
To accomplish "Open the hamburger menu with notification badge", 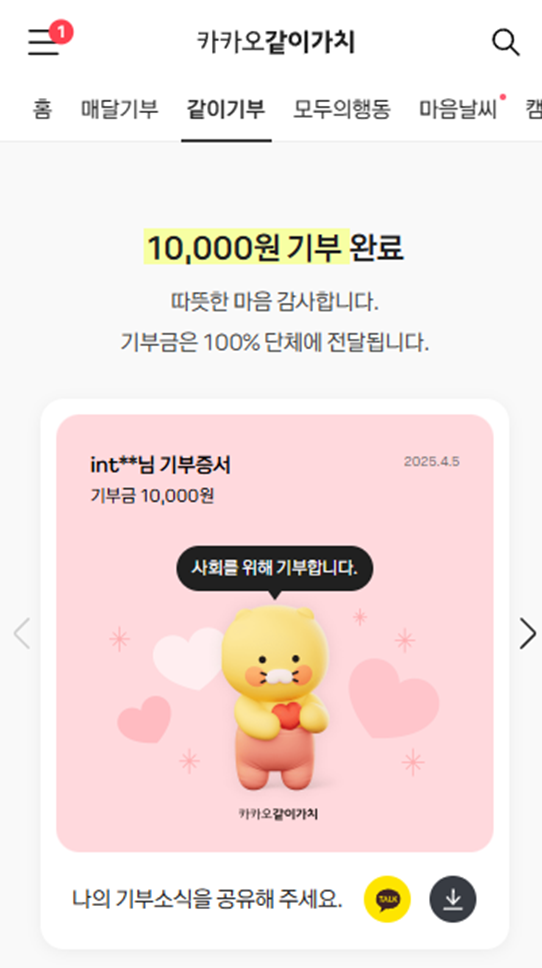I will click(48, 40).
